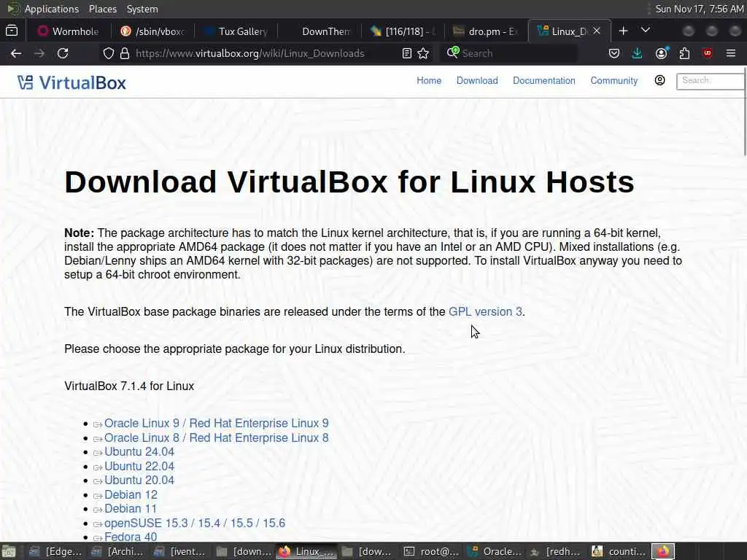This screenshot has height=560, width=747.
Task: Reload the page with the refresh icon
Action: pos(63,53)
